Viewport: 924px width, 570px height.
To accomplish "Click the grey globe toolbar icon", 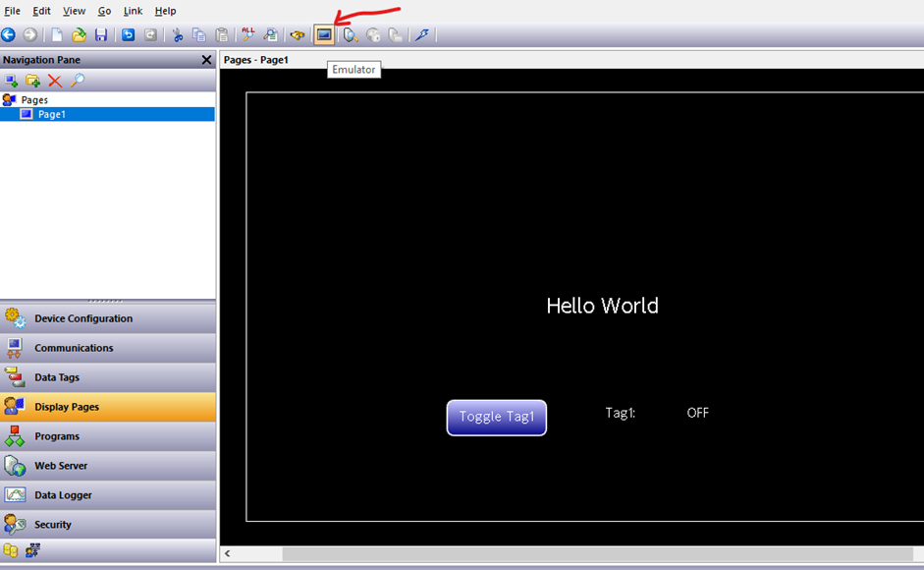I will click(x=373, y=34).
